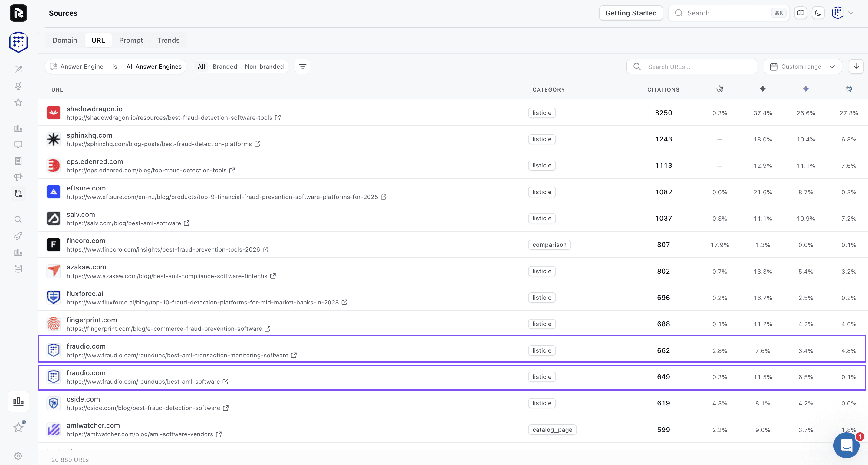Click the download export icon
868x465 pixels.
tap(856, 67)
